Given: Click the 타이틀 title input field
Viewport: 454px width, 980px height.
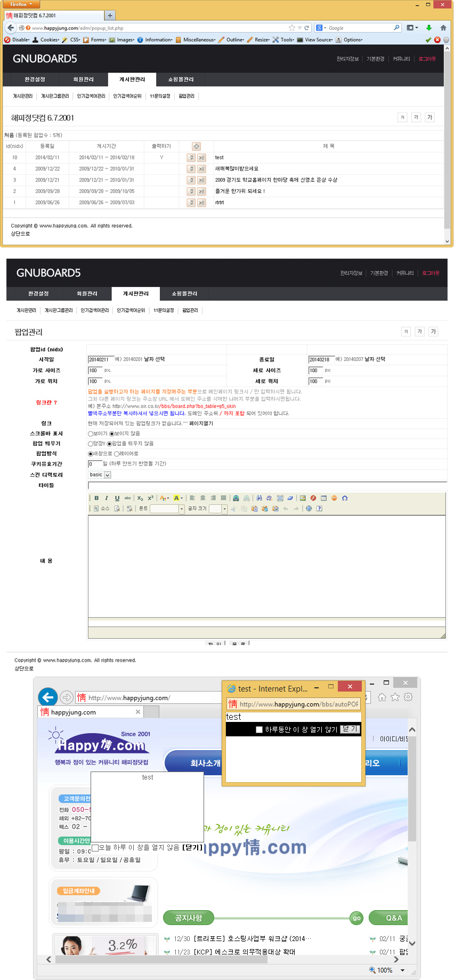Looking at the screenshot, I should pyautogui.click(x=266, y=486).
